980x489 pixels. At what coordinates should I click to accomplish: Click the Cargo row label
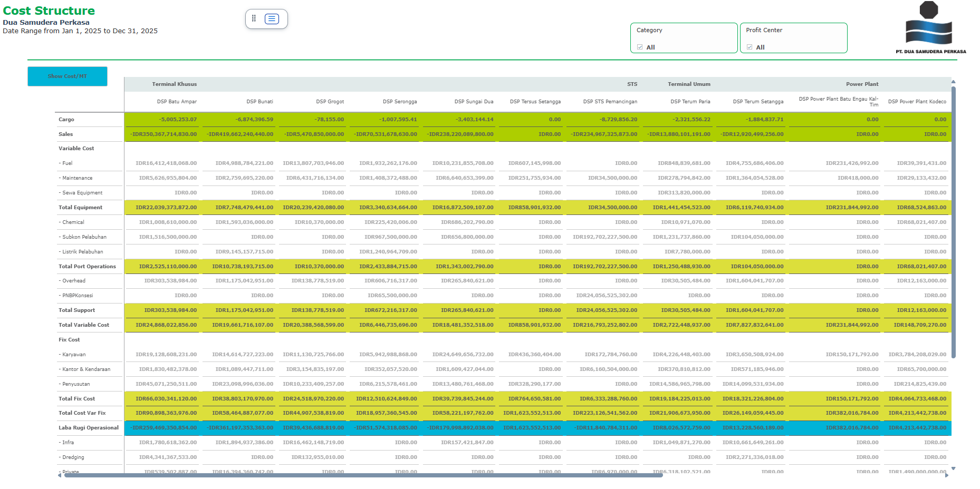click(66, 120)
